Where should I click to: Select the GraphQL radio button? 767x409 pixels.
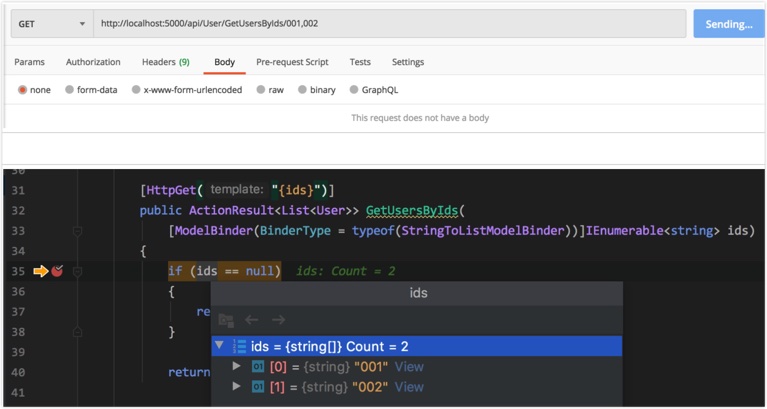[x=354, y=90]
